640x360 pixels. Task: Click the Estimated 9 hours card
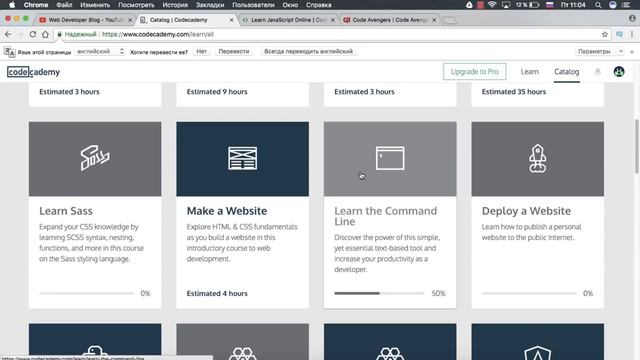242,94
